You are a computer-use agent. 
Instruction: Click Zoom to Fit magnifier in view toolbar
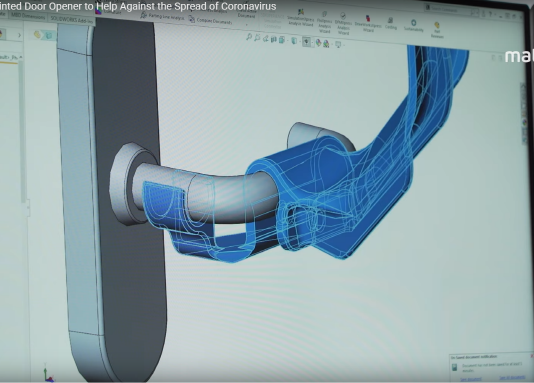pyautogui.click(x=249, y=37)
